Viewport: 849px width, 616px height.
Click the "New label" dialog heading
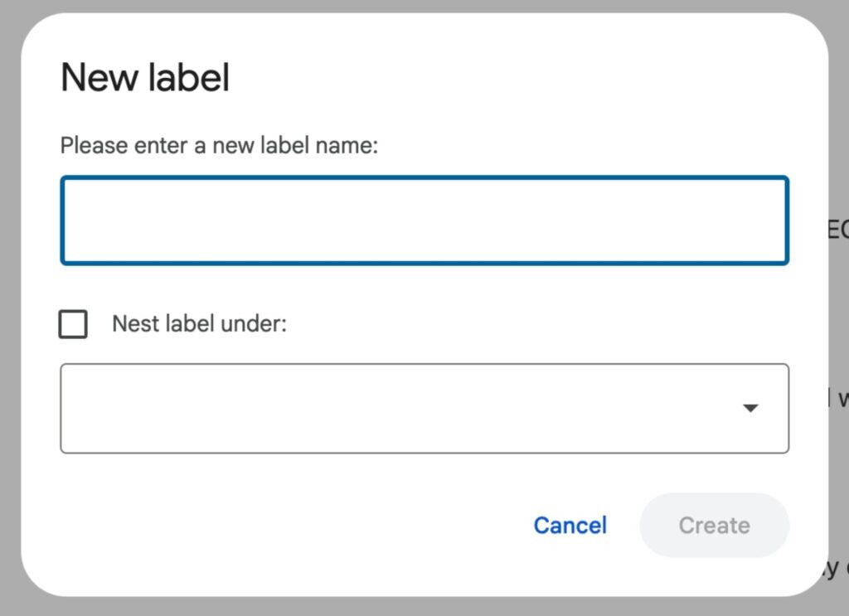145,78
